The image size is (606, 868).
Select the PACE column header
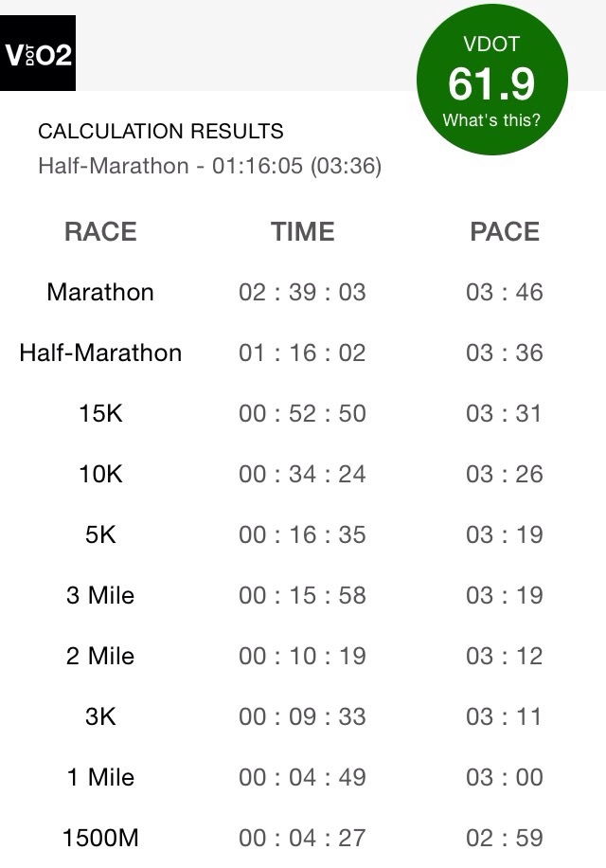[x=505, y=231]
